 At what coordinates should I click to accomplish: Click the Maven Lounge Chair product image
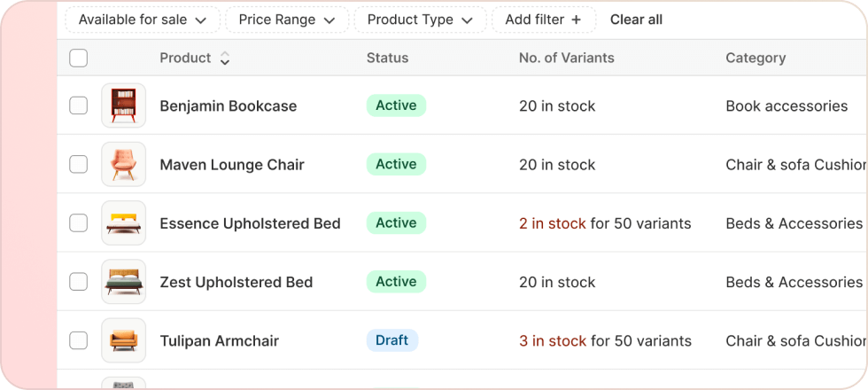pos(123,164)
